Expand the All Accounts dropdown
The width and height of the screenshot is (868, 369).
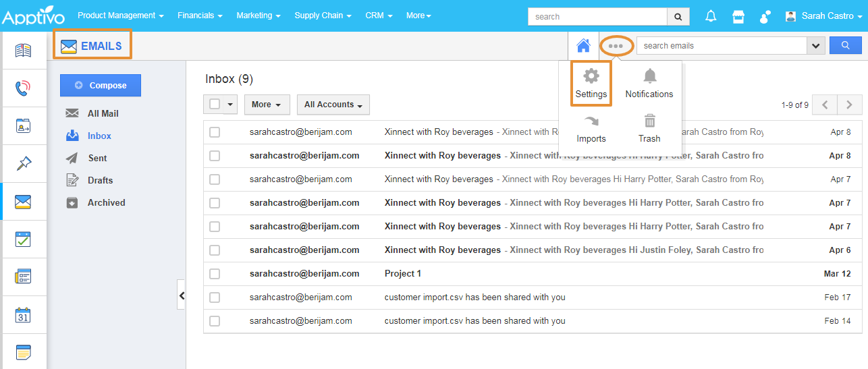pyautogui.click(x=333, y=105)
